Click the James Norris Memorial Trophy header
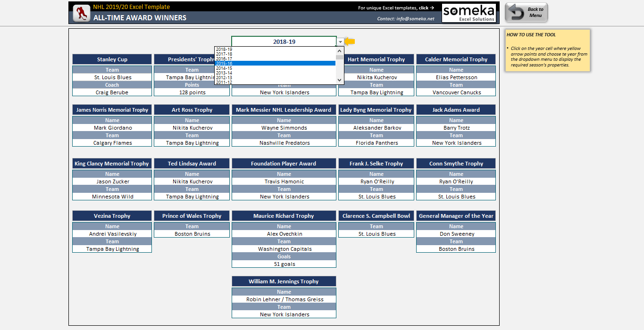 (112, 110)
